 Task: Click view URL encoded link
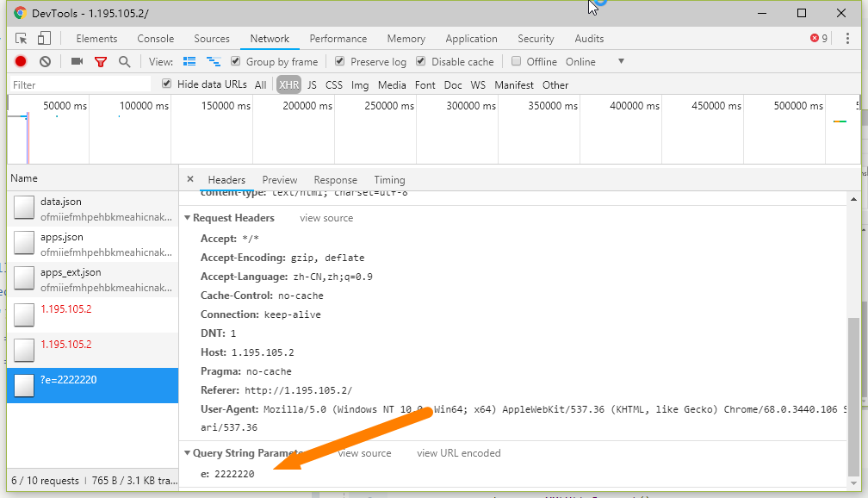pyautogui.click(x=459, y=452)
